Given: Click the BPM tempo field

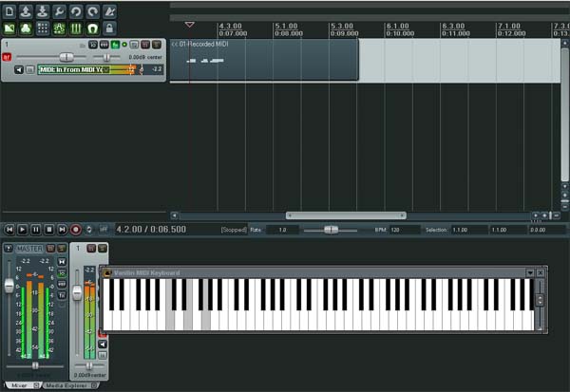Looking at the screenshot, I should tap(405, 230).
